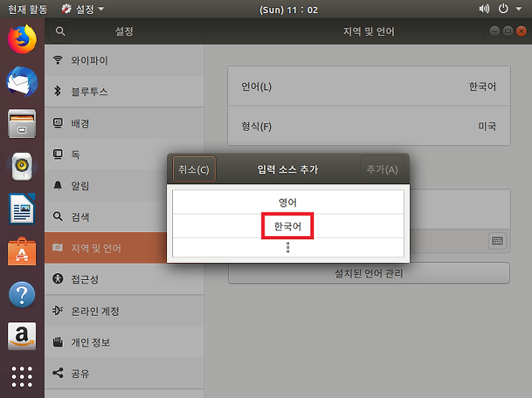
Task: Select 블루투스 in the settings sidebar
Action: [125, 92]
